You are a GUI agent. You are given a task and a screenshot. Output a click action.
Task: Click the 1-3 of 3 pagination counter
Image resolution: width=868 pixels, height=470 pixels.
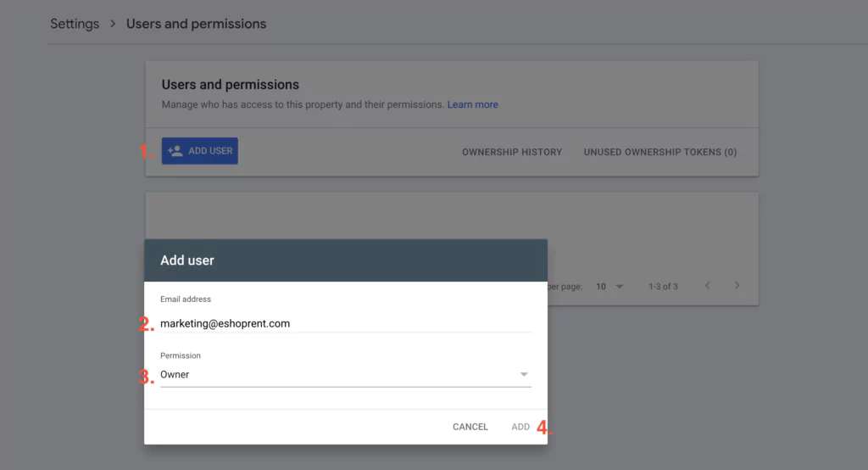point(663,287)
